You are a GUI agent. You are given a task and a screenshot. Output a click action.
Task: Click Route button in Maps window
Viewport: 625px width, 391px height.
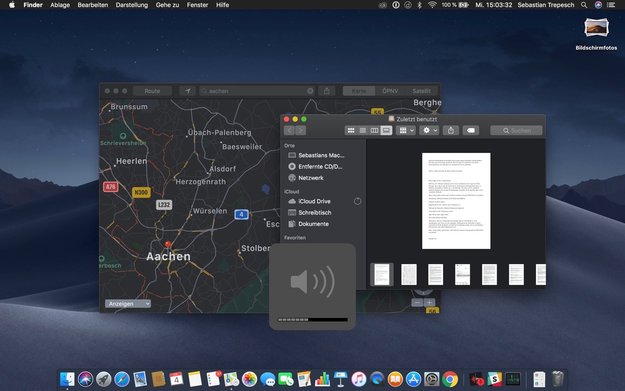coord(152,91)
